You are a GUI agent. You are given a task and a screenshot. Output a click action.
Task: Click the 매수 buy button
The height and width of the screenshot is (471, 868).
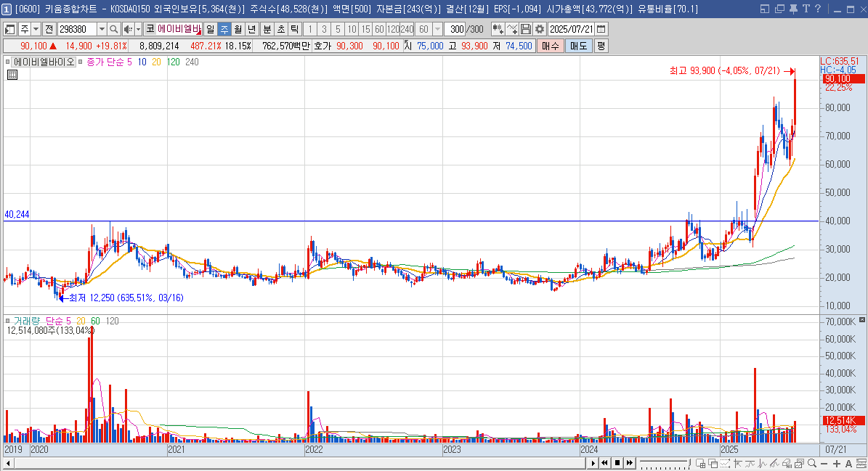coord(551,46)
